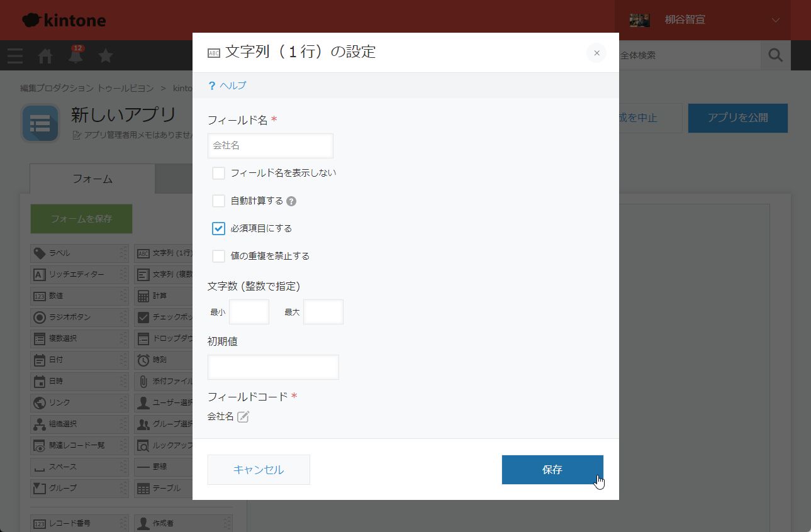
Task: Check 値の重複を禁止する option
Action: [218, 256]
